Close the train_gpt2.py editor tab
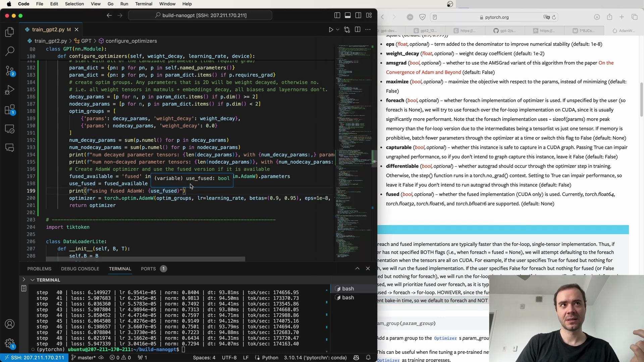 point(76,29)
